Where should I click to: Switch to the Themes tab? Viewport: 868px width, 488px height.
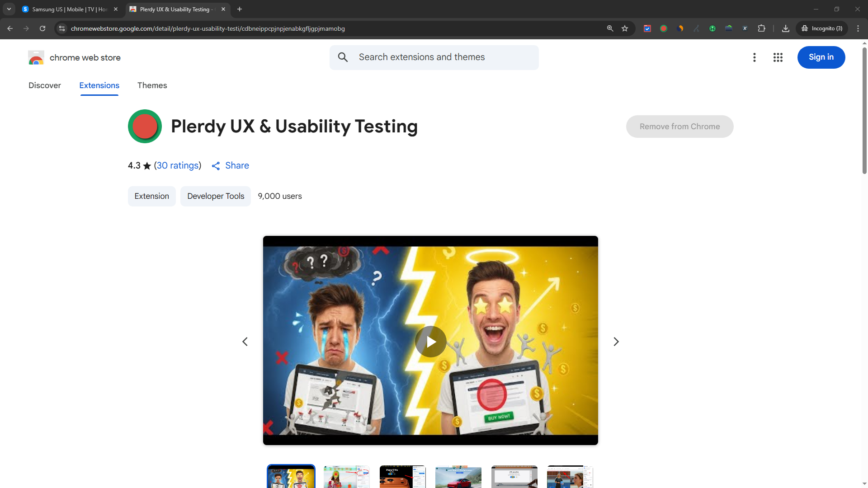point(152,85)
